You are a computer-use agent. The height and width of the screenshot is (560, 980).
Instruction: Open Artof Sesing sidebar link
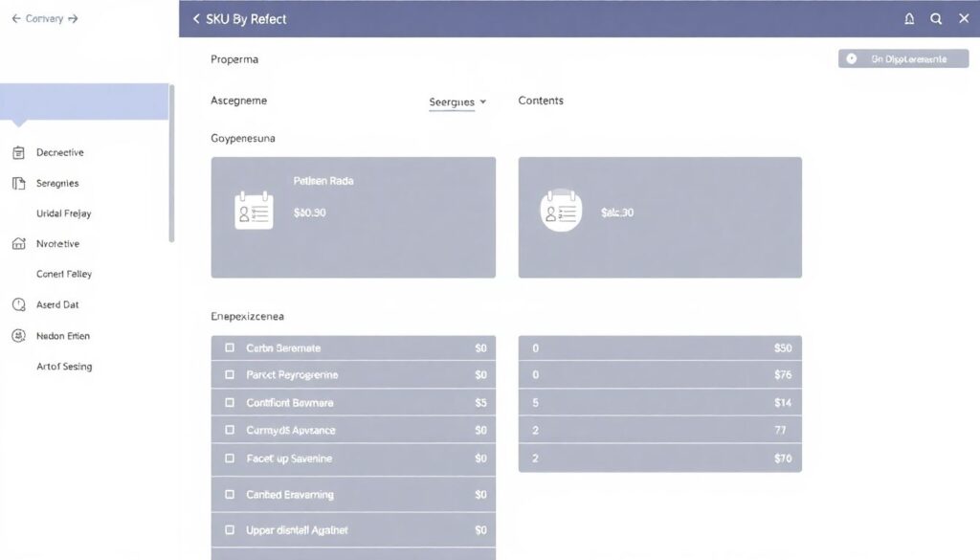(x=64, y=367)
